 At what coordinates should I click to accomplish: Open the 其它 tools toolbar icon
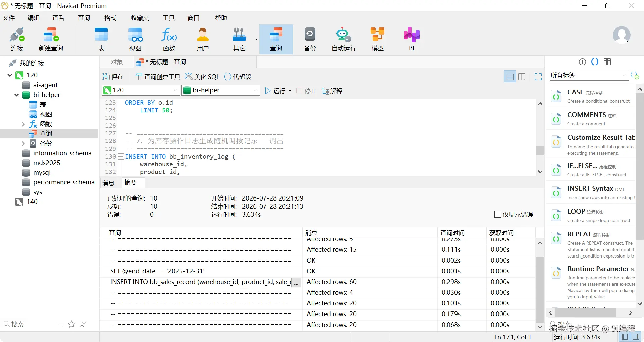pos(239,39)
